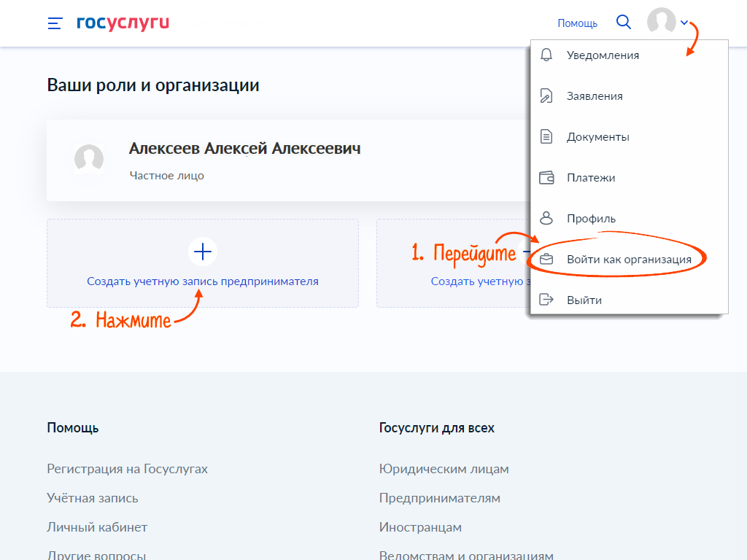747x560 pixels.
Task: Open Ведомствам и организациям footer link
Action: click(466, 555)
